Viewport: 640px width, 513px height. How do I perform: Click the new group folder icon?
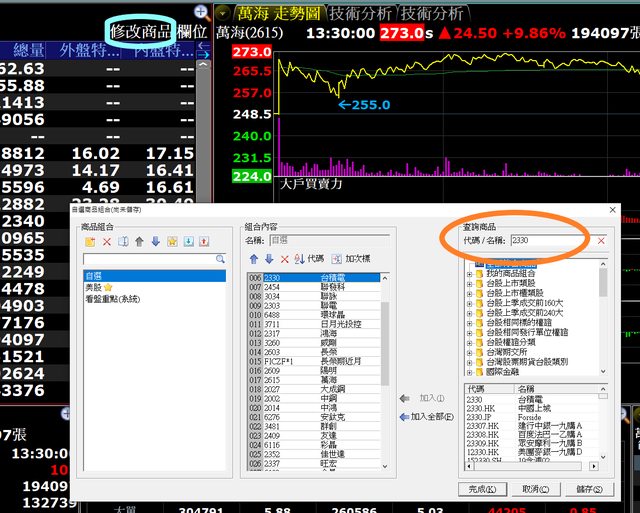coord(90,241)
